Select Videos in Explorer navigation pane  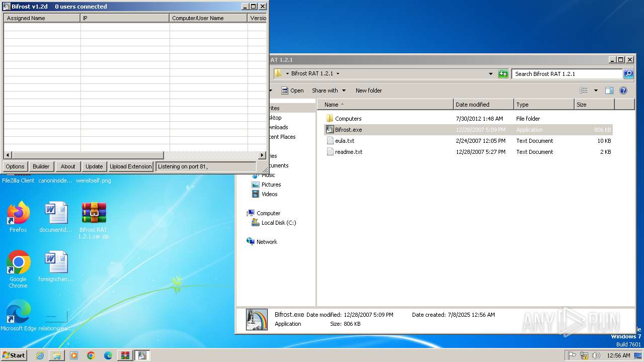(269, 194)
